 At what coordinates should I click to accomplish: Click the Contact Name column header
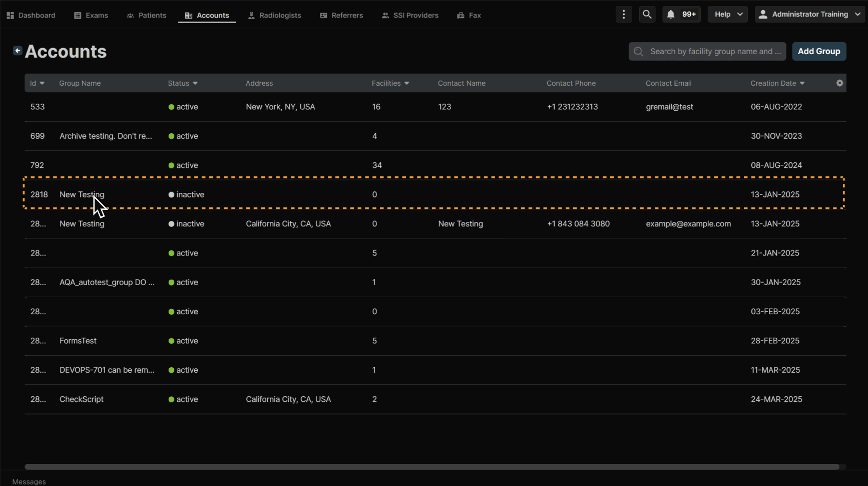click(x=462, y=83)
